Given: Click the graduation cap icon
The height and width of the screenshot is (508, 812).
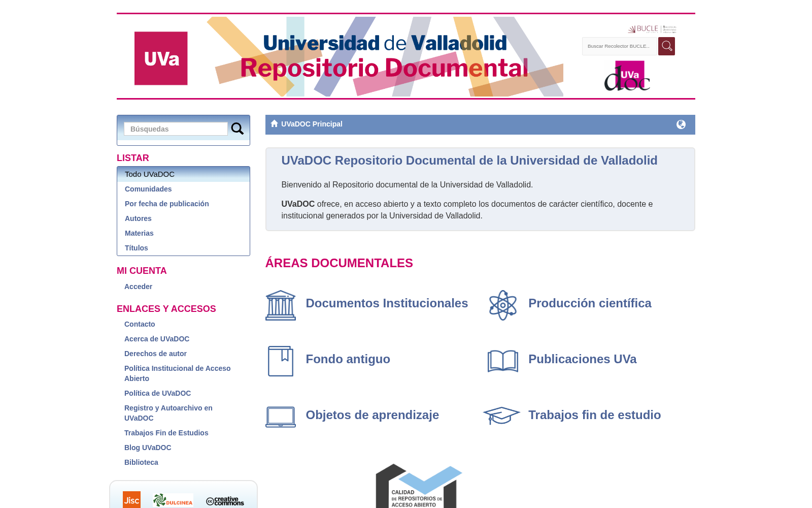Looking at the screenshot, I should (x=502, y=416).
